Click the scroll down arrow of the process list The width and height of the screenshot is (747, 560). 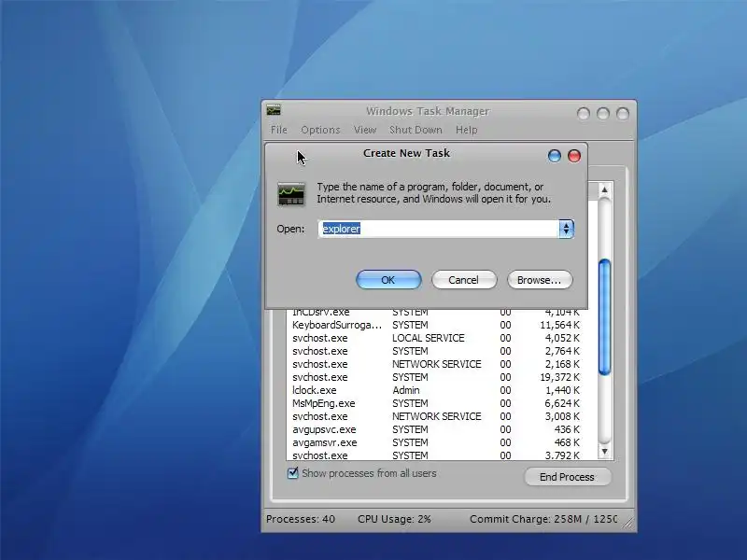604,451
